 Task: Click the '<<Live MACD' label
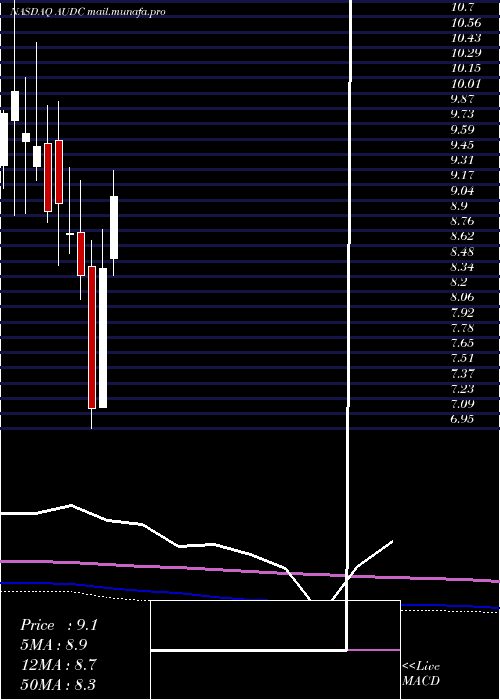coord(421,673)
